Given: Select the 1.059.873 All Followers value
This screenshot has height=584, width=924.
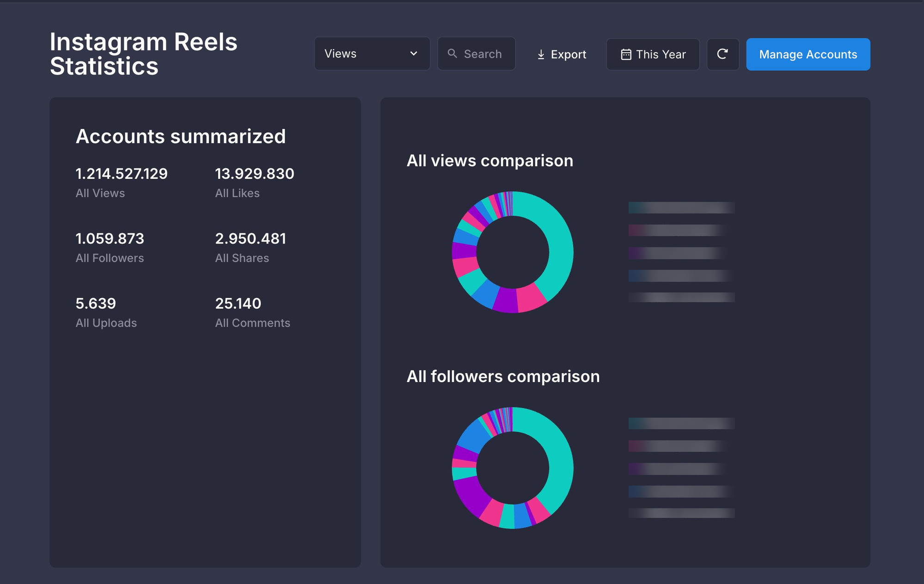Looking at the screenshot, I should point(110,238).
